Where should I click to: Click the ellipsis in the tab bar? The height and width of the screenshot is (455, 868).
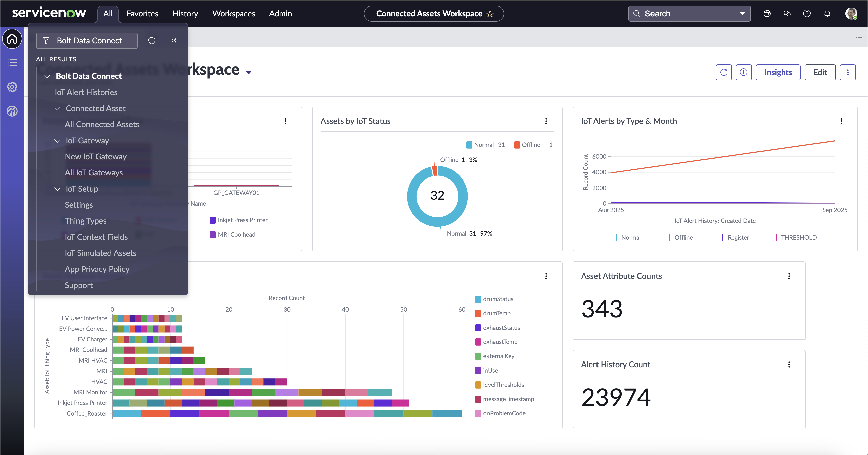tap(858, 37)
